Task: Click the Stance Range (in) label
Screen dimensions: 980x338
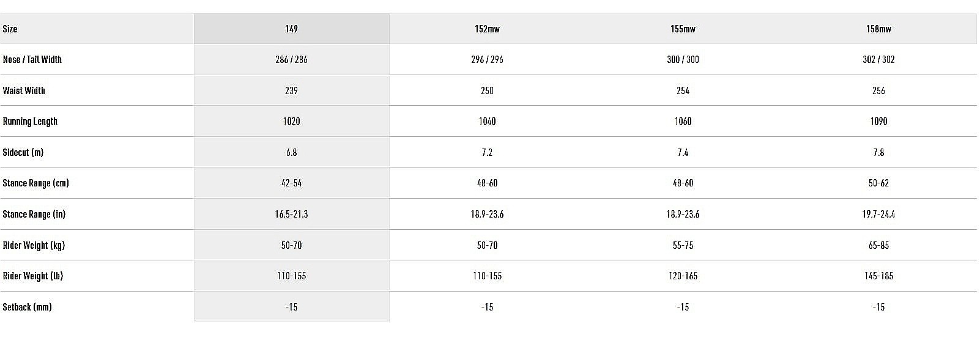Action: coord(34,214)
